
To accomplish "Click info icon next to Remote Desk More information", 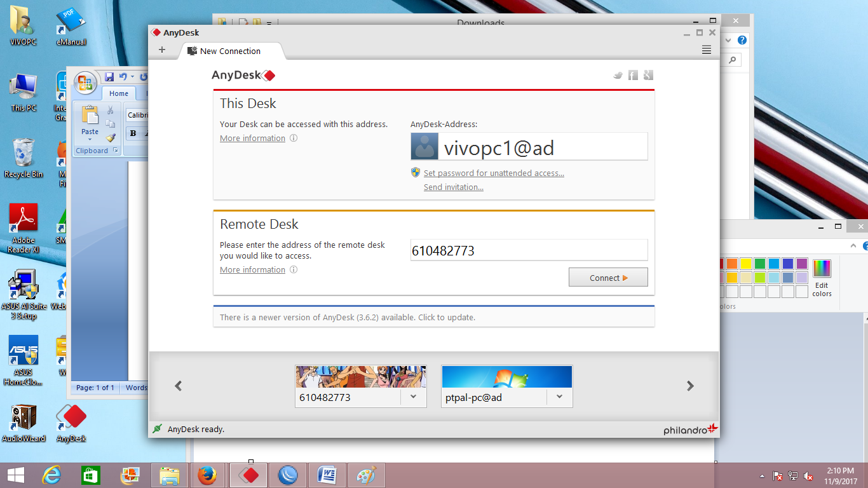I will click(x=294, y=269).
